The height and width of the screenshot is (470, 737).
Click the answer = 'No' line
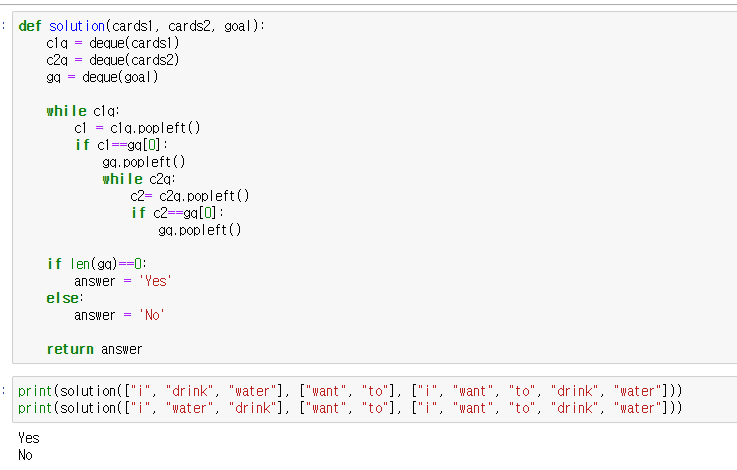pyautogui.click(x=119, y=315)
